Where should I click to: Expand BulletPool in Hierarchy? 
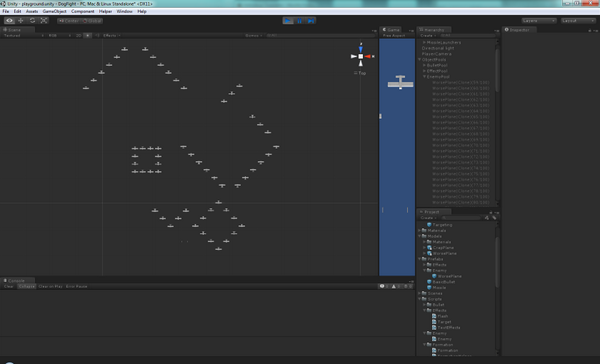(424, 65)
